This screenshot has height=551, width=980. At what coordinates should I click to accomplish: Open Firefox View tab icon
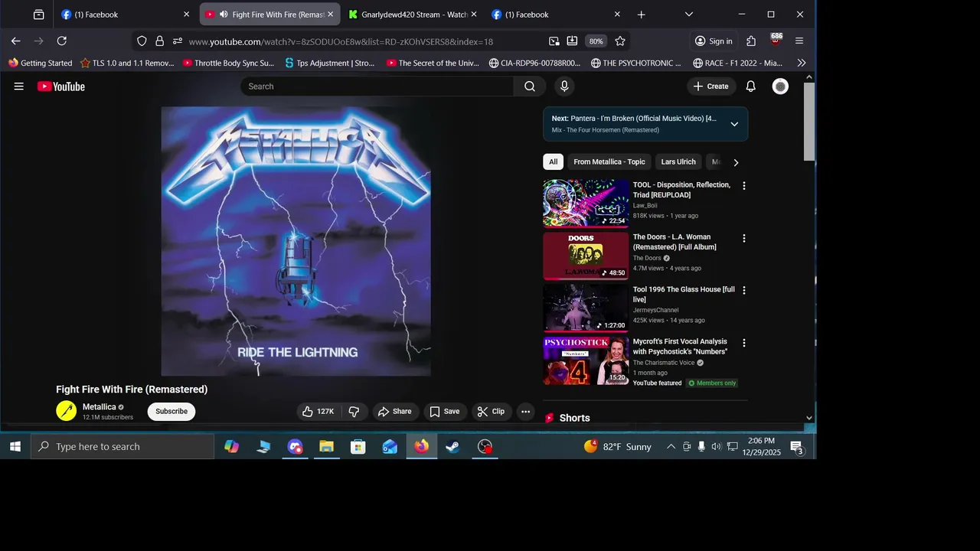click(38, 15)
